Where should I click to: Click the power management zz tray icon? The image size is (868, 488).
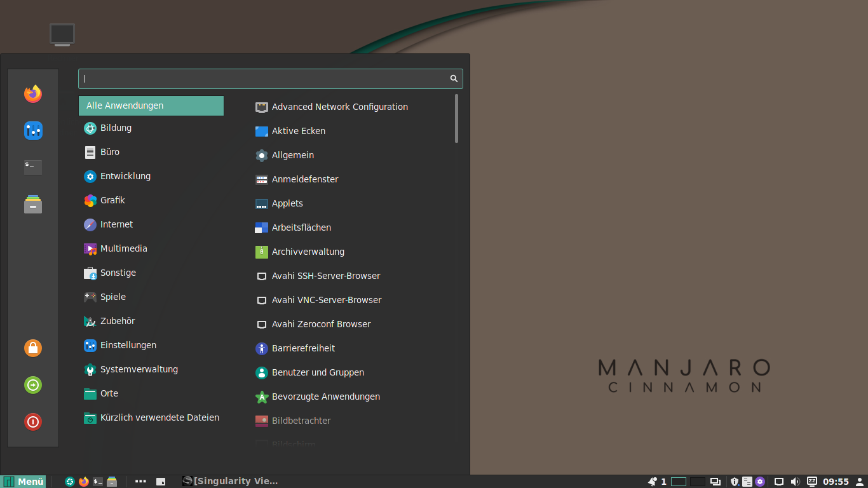(812, 481)
